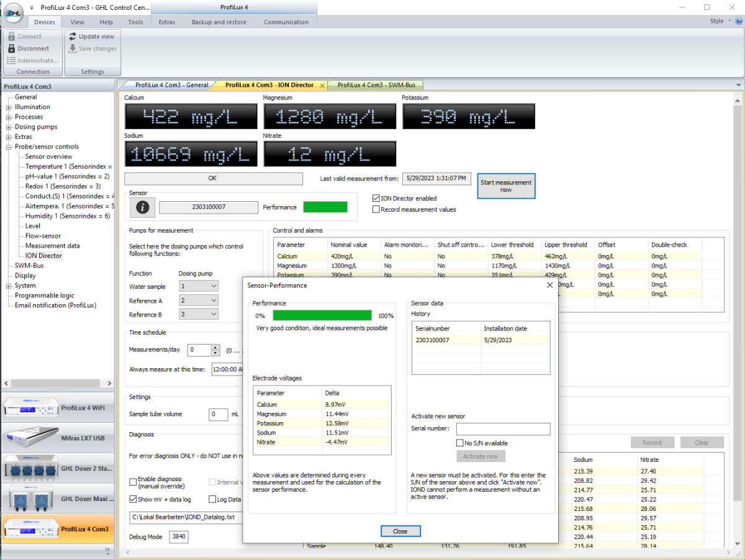Check the No S/N available box

(460, 443)
